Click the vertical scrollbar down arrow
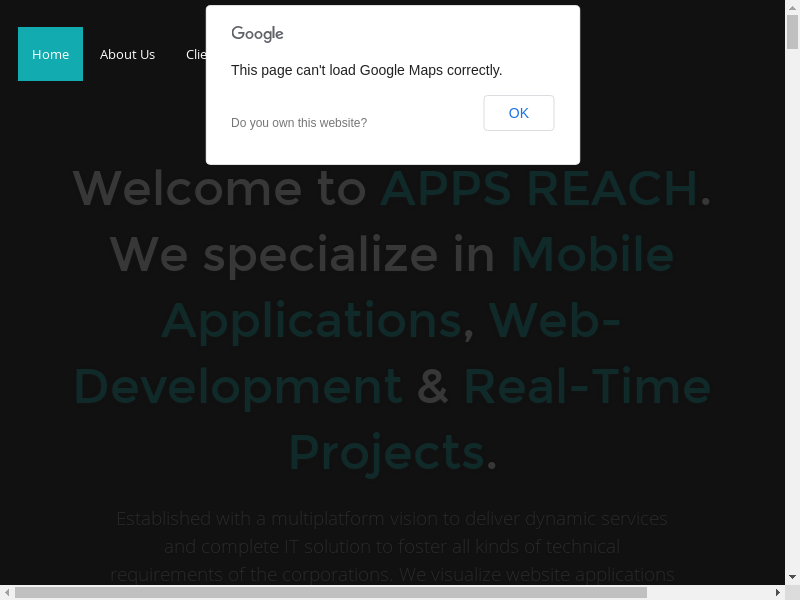The width and height of the screenshot is (800, 600). [792, 577]
